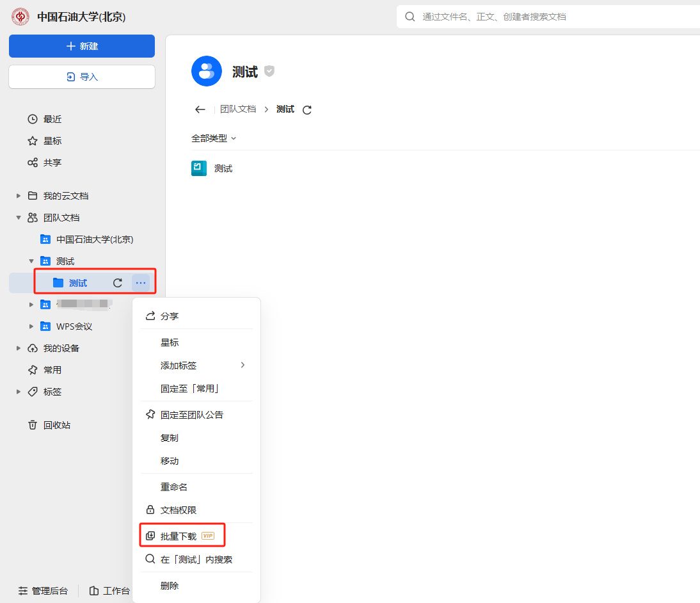Click the shield badge beside 测试
The height and width of the screenshot is (603, 700).
pos(269,71)
